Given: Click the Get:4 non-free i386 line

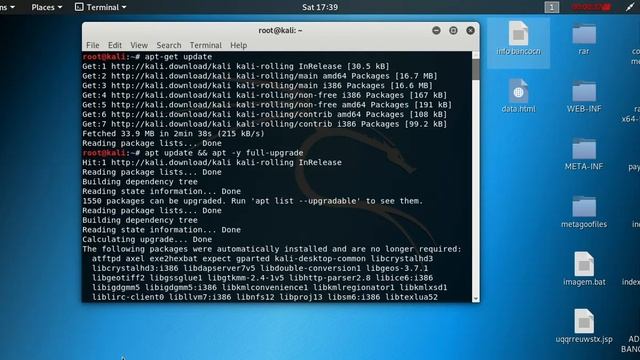Looking at the screenshot, I should 265,95.
